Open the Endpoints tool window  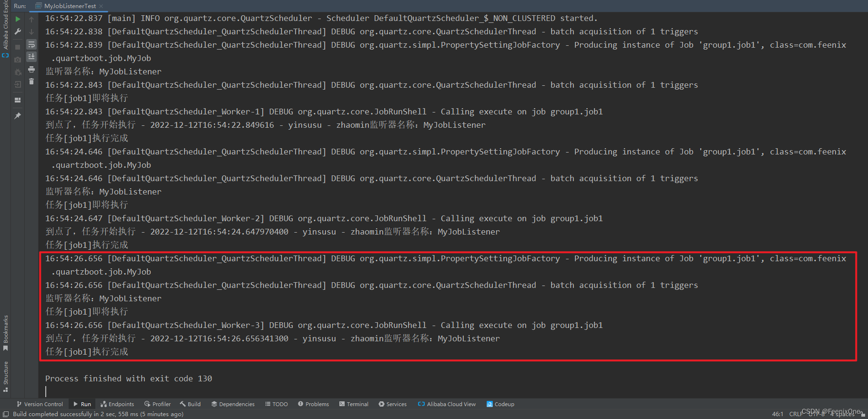[x=117, y=404]
